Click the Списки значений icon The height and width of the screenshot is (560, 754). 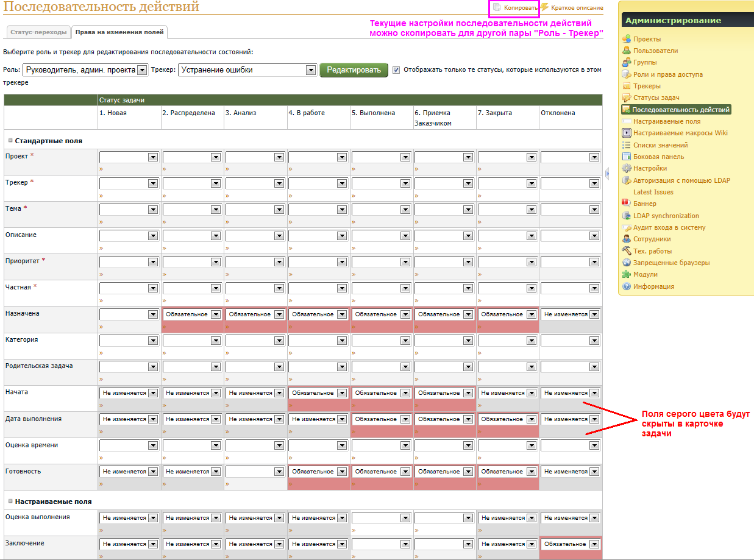click(627, 145)
